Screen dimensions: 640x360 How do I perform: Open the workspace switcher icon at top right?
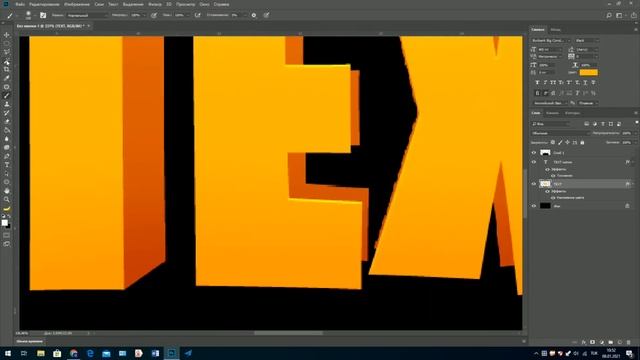620,15
